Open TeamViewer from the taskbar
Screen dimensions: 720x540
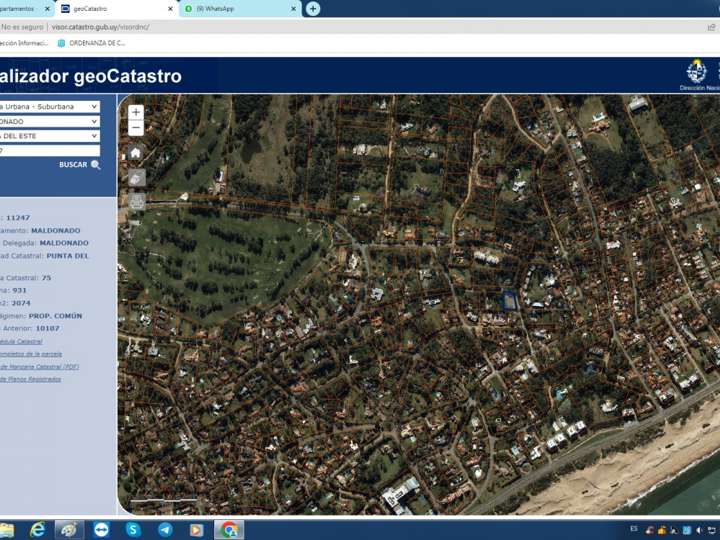click(101, 530)
